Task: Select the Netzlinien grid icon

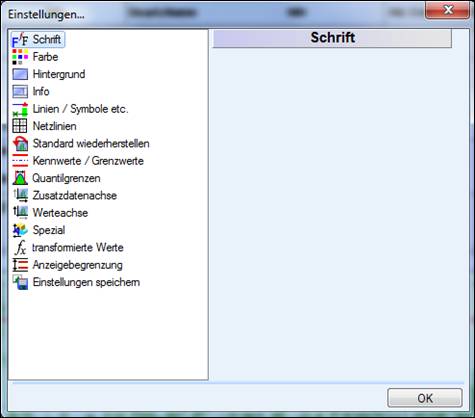Action: tap(20, 126)
